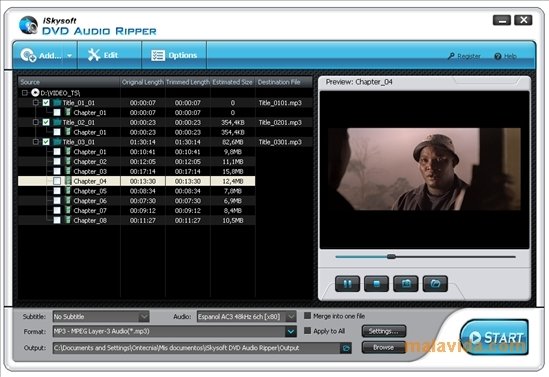
Task: Check Chapter_02 checkbox in Title_03_01
Action: [57, 161]
